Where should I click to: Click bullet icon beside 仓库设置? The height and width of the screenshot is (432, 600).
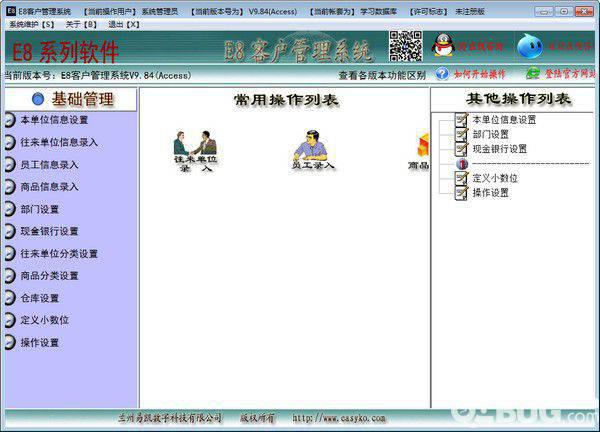point(10,298)
